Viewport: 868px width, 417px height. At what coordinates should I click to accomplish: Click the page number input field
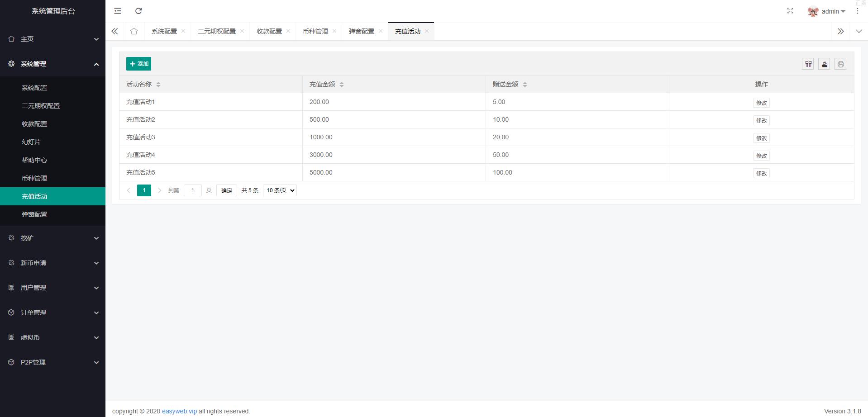[192, 190]
